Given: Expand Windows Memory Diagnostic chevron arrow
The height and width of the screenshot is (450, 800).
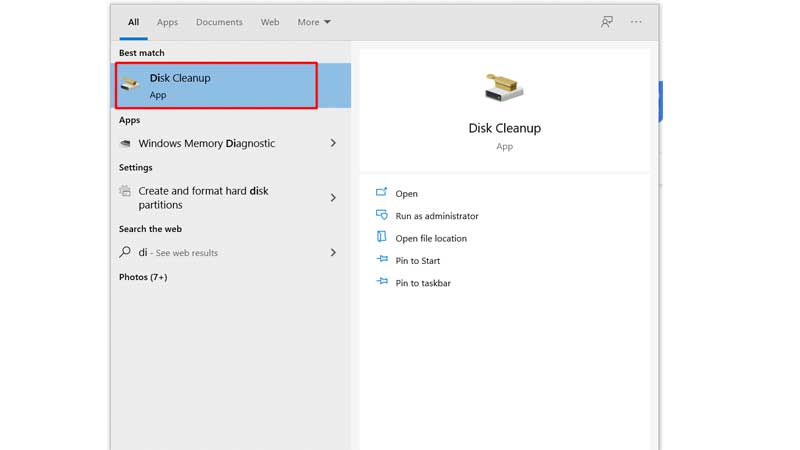Looking at the screenshot, I should coord(333,143).
